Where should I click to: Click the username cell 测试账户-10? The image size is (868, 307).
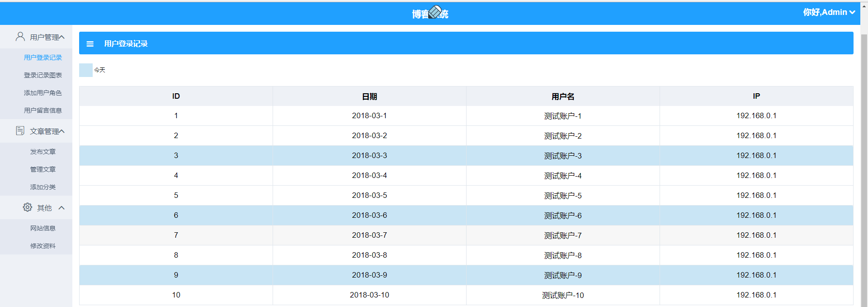tap(563, 295)
